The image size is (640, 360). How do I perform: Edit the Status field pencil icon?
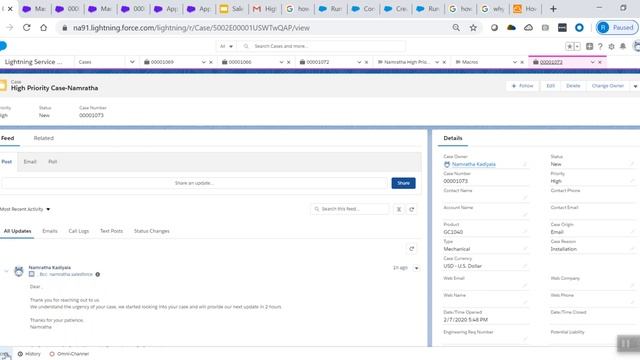[632, 164]
